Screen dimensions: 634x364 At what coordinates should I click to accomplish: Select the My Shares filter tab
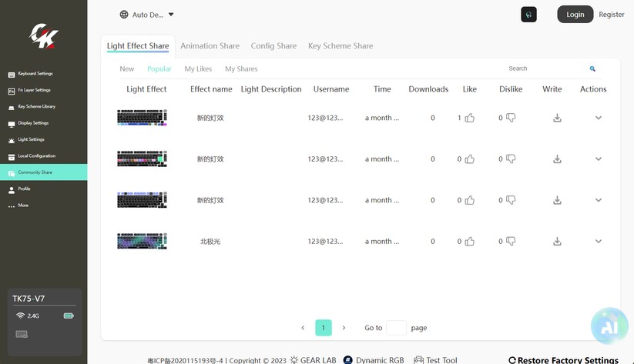[241, 69]
